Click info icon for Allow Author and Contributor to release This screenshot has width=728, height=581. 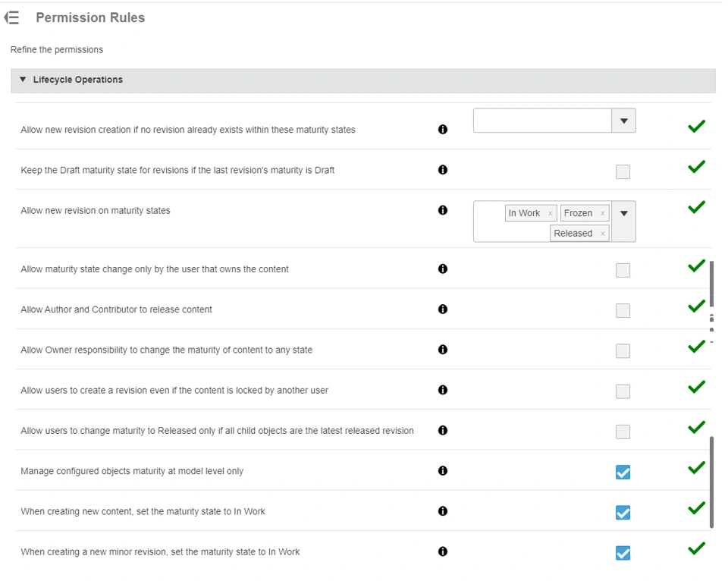coord(443,309)
